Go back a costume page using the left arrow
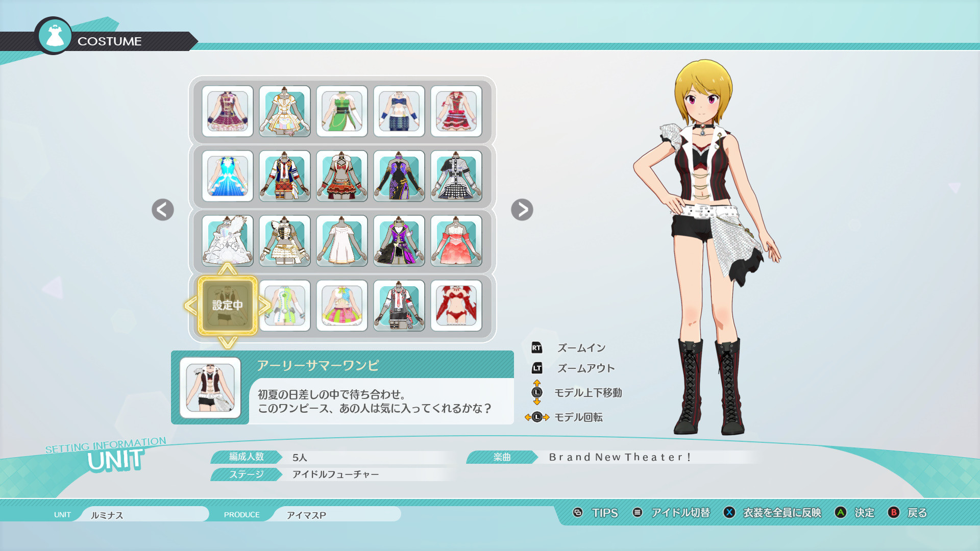 point(162,210)
